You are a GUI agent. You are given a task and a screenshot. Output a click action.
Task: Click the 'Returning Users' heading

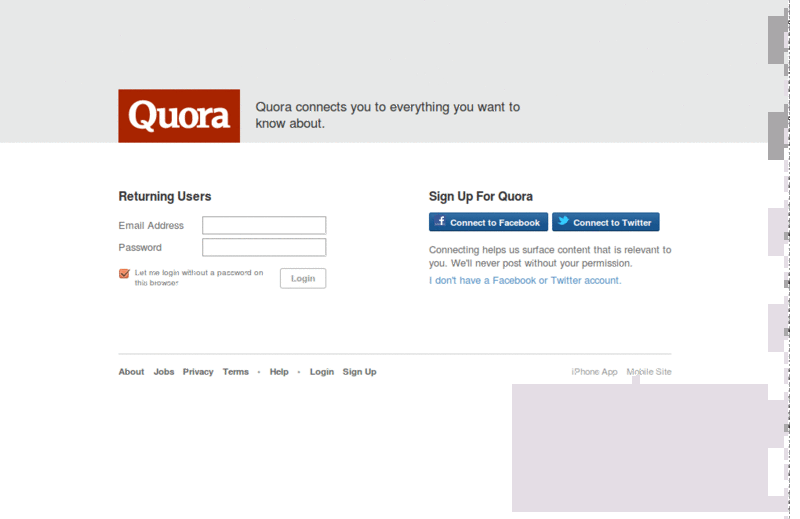point(165,196)
